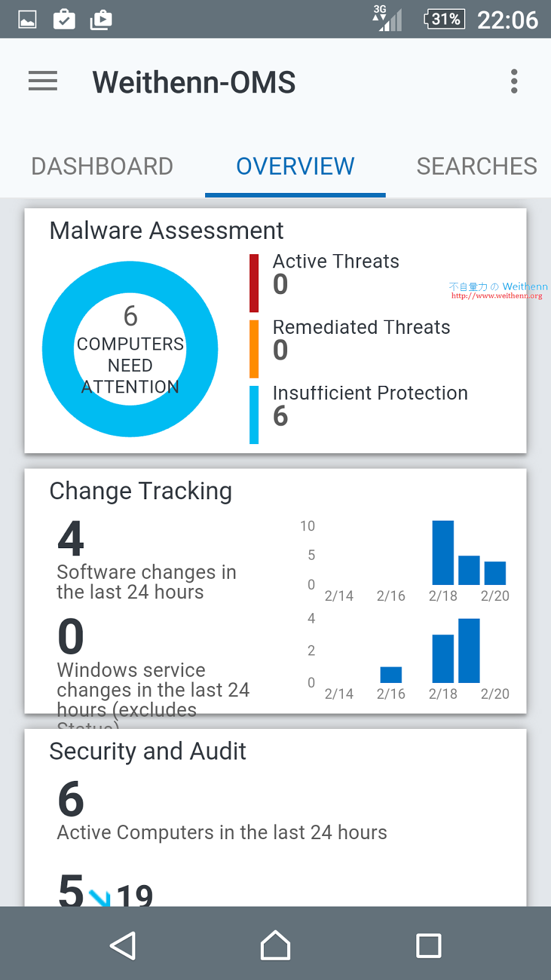Tap the Android home button
551x980 pixels.
[x=275, y=946]
